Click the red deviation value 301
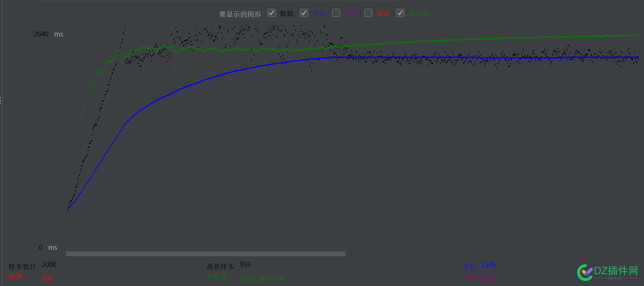The height and width of the screenshot is (286, 644). (x=47, y=278)
